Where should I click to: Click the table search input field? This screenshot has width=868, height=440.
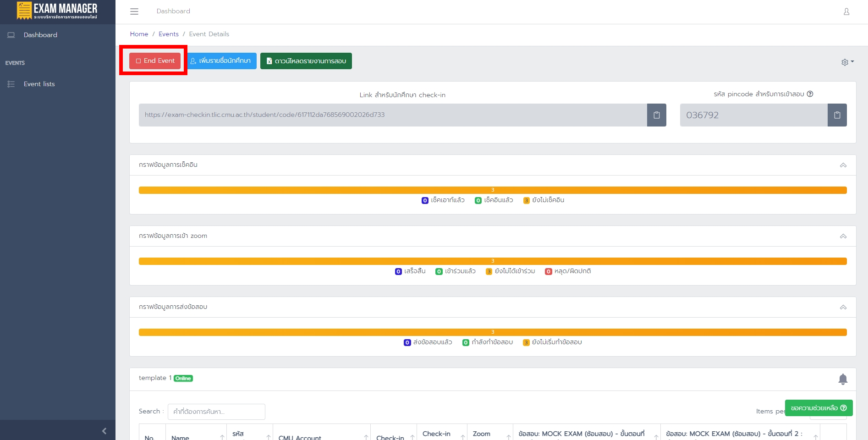click(x=216, y=412)
